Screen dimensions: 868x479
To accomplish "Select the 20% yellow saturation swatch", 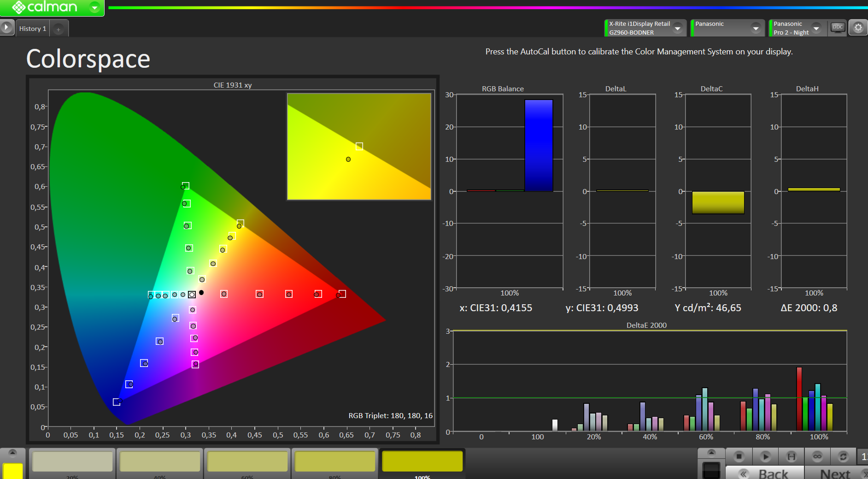I will [x=72, y=461].
